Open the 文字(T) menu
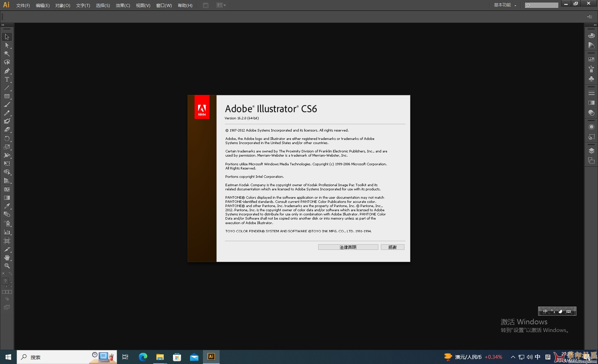 [83, 6]
